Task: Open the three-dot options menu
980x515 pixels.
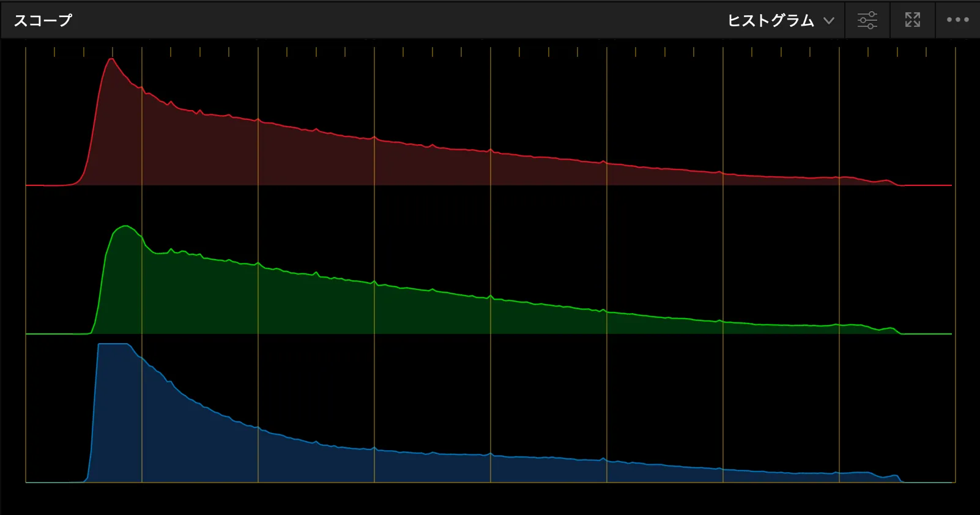Action: point(957,20)
